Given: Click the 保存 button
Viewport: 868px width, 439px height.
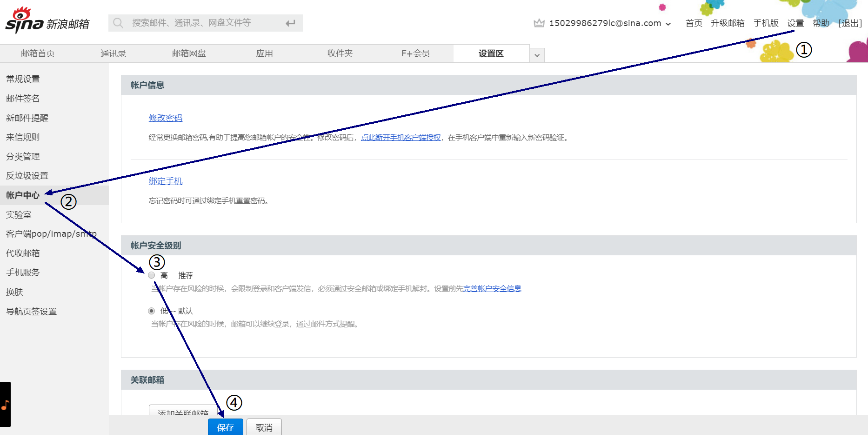Looking at the screenshot, I should [x=225, y=427].
